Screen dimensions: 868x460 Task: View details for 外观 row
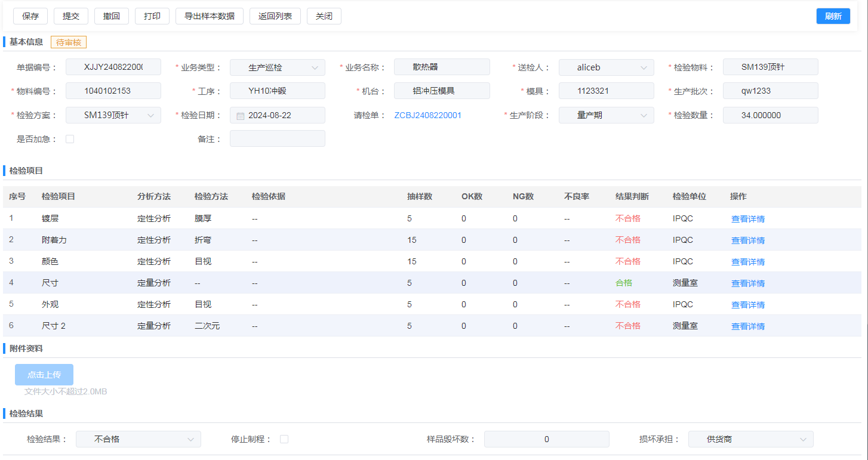click(748, 305)
